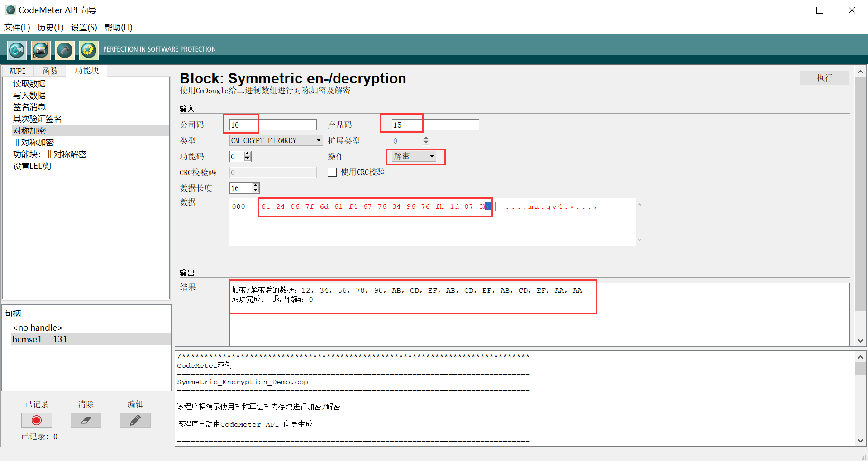This screenshot has height=461, width=868.
Task: Switch to the WUPI tab
Action: pyautogui.click(x=18, y=71)
